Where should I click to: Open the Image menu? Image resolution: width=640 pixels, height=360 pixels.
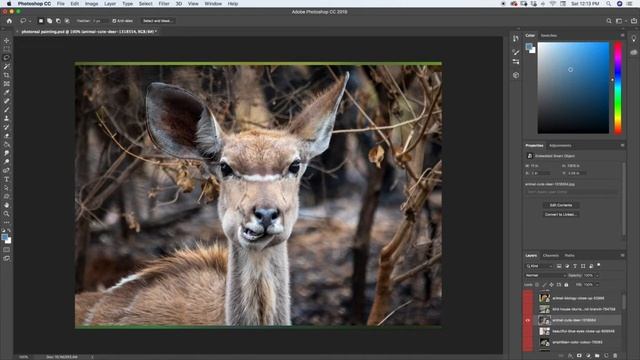pos(91,4)
